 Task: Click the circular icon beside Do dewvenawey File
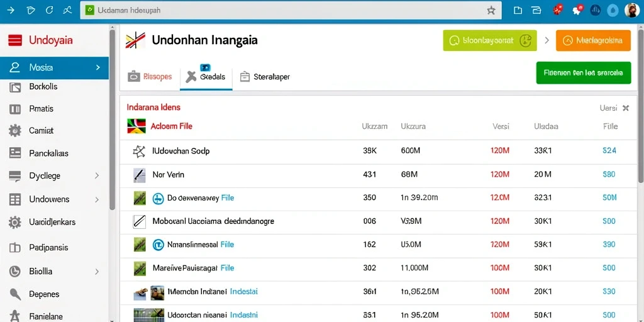(x=158, y=198)
